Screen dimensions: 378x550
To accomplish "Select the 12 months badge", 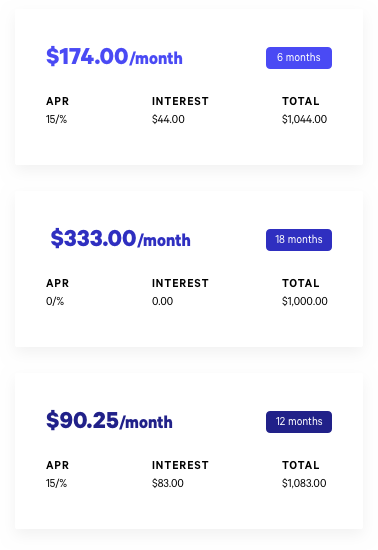I will [x=299, y=422].
